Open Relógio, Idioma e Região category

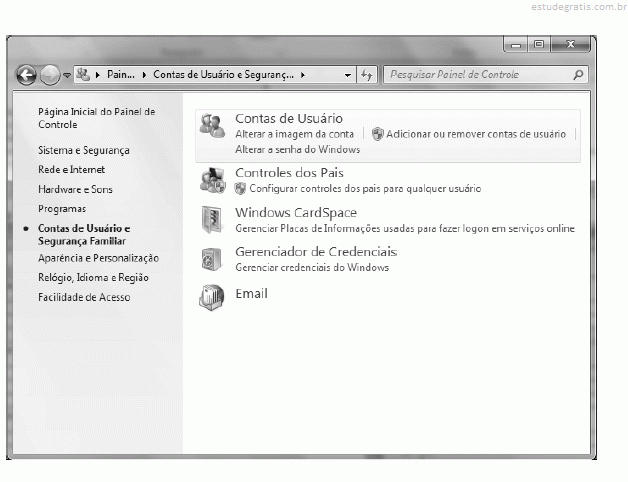point(93,278)
